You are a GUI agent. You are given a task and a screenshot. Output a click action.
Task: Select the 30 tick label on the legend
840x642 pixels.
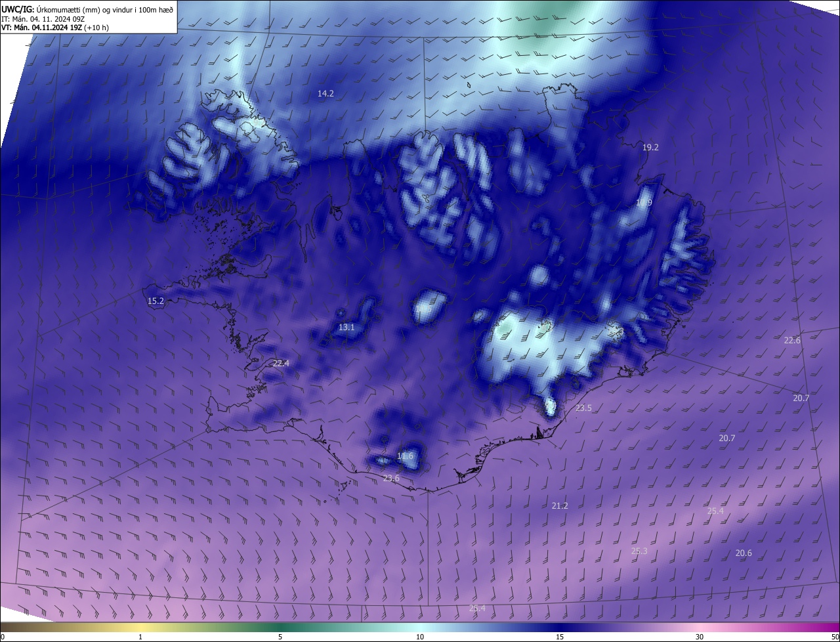click(700, 637)
